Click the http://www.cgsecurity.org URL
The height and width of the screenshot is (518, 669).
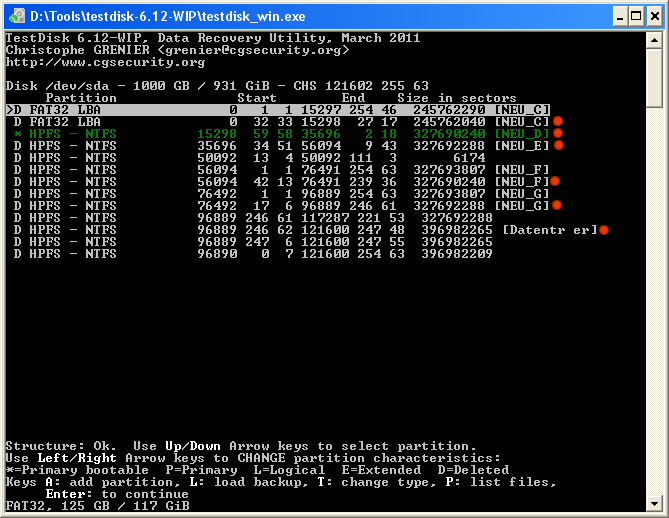point(105,62)
